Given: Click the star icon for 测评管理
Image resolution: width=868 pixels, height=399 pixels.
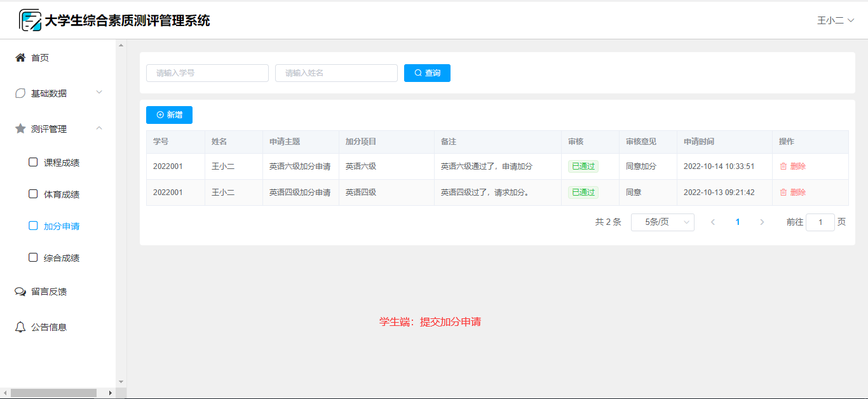Looking at the screenshot, I should click(20, 129).
